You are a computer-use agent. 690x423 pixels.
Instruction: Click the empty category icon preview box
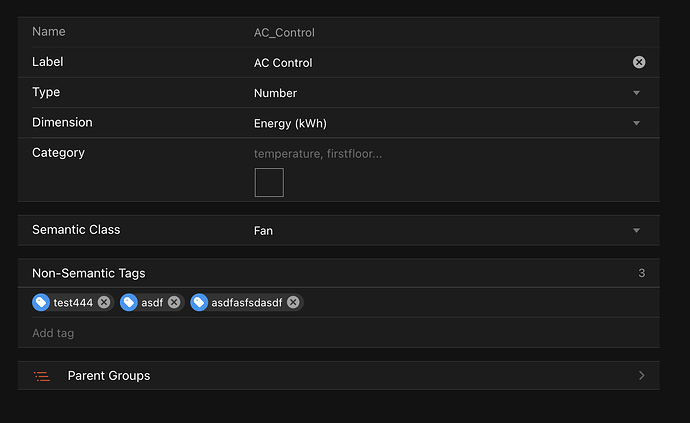coord(269,182)
